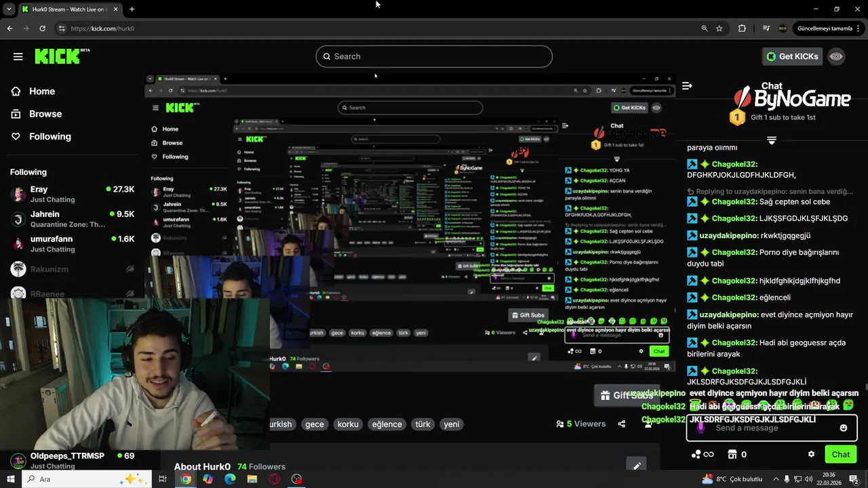Screen dimensions: 868x488
Task: Select the eğlence tag
Action: pos(387,424)
